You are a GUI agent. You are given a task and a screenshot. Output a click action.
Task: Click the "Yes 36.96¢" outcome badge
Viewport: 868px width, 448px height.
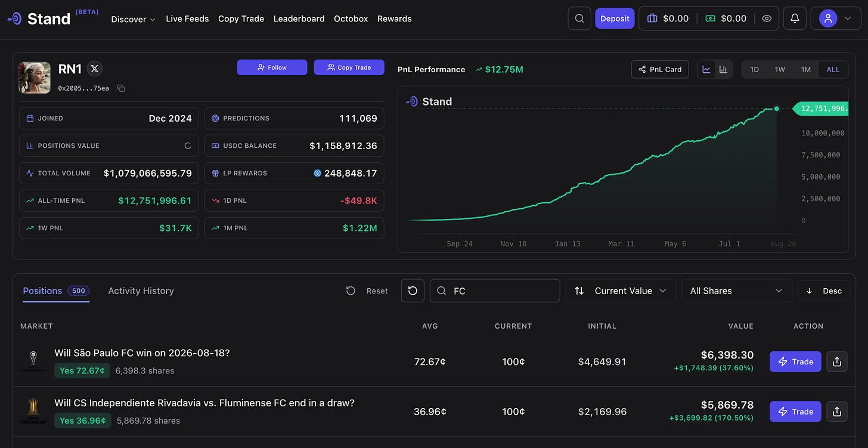click(x=82, y=421)
